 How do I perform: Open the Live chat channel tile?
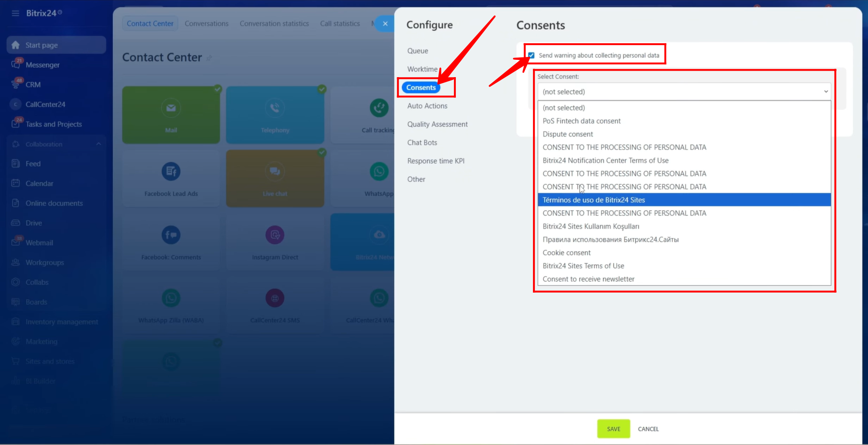point(275,178)
